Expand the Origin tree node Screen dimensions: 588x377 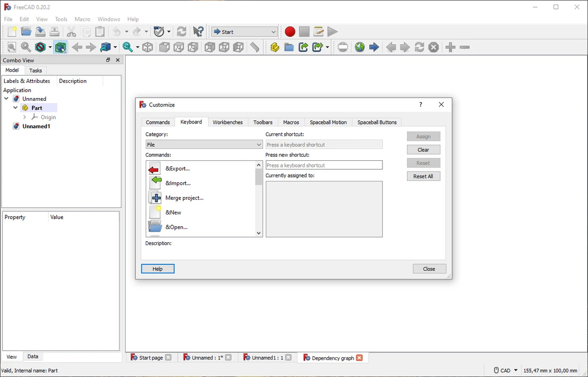pyautogui.click(x=25, y=117)
